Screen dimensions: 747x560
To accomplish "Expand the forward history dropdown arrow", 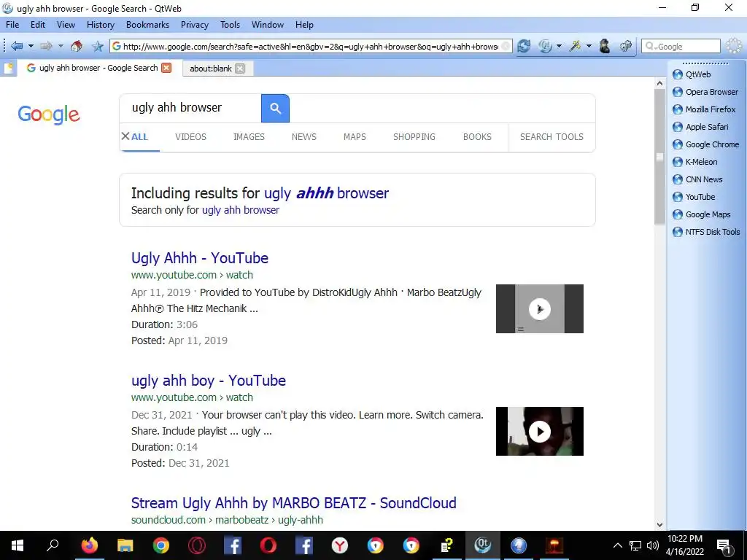I will point(61,46).
